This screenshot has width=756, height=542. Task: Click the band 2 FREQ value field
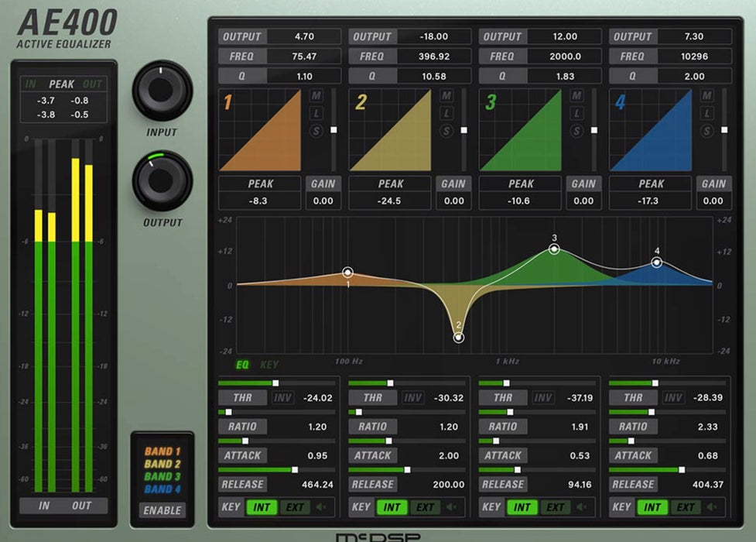437,57
